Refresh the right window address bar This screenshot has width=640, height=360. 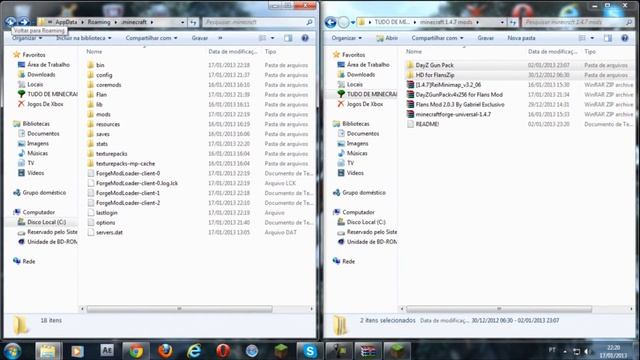click(513, 22)
